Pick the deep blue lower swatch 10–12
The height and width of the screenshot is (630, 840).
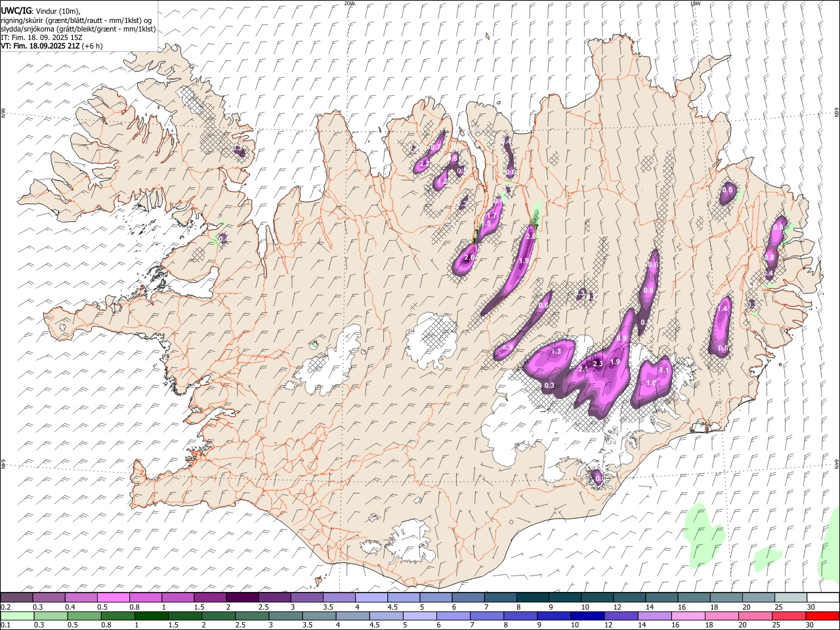click(587, 616)
